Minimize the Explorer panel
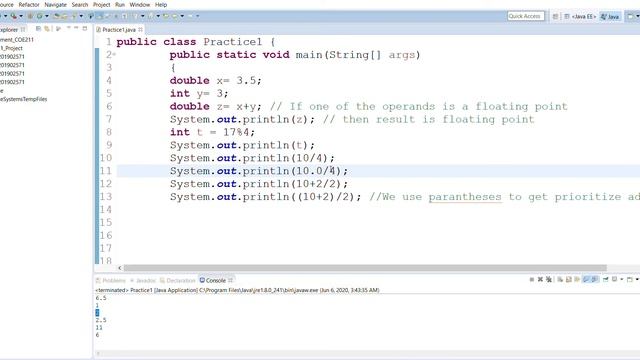640x360 pixels. pyautogui.click(x=76, y=28)
